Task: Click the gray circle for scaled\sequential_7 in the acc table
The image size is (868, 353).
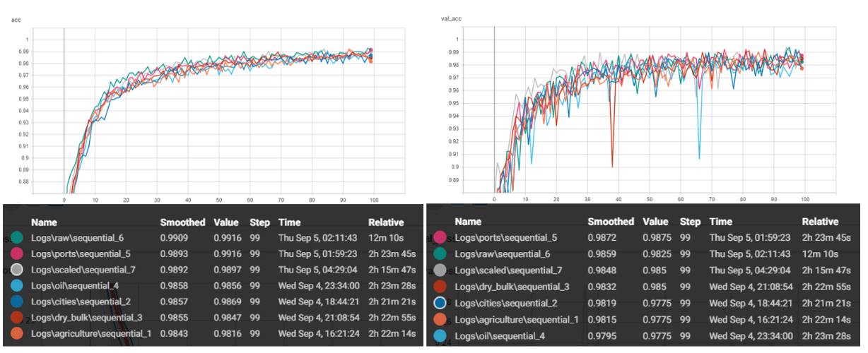Action: (x=16, y=269)
